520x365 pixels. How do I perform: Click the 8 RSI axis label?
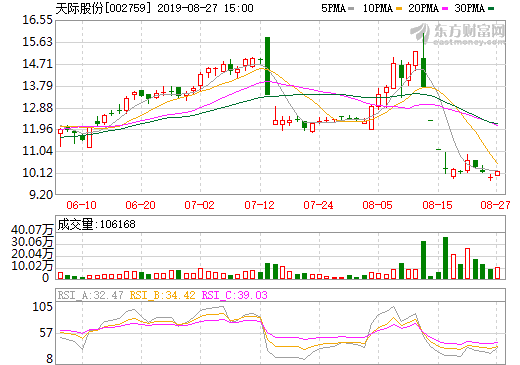(49, 359)
